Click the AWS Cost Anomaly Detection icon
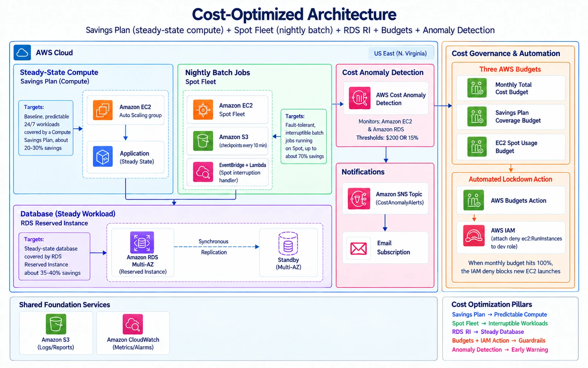Viewport: 588px width, 368px height. tap(359, 98)
